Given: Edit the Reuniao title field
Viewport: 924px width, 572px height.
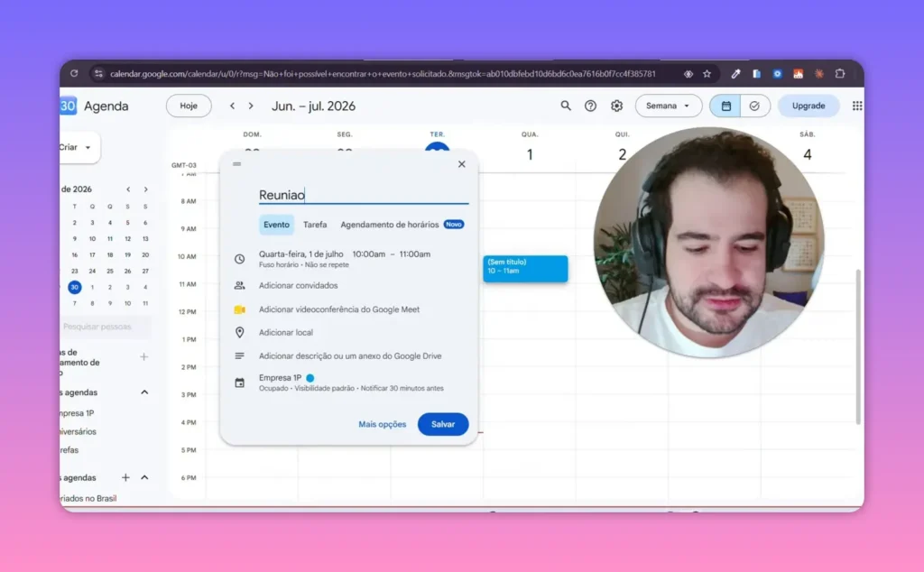Looking at the screenshot, I should (364, 195).
